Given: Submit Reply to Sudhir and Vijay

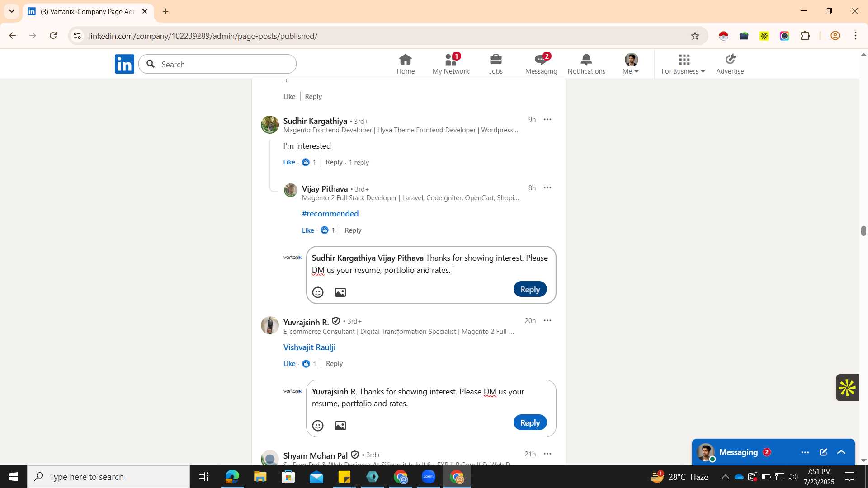Looking at the screenshot, I should (530, 290).
